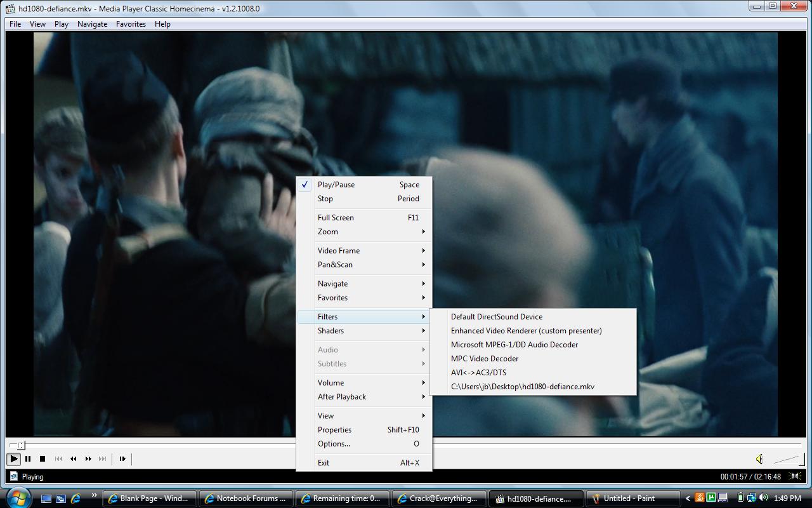
Task: Click the frame step button
Action: [122, 458]
